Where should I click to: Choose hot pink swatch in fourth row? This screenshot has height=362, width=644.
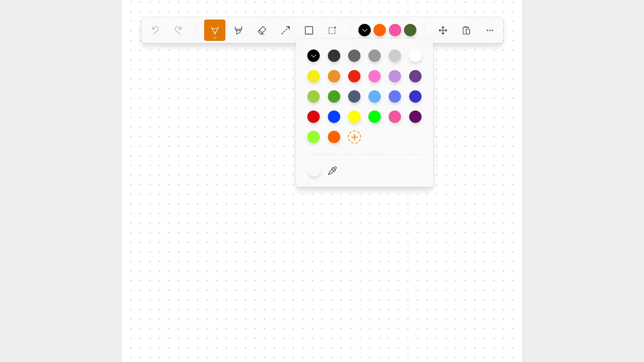tap(395, 117)
